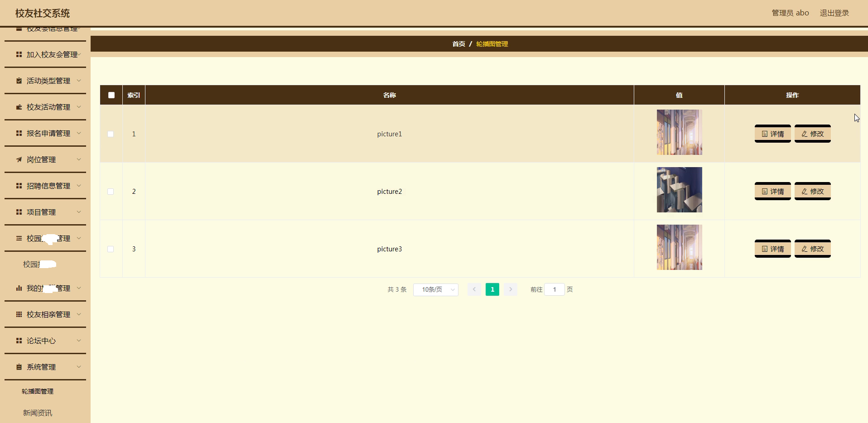
Task: Click 详情 button for picture1
Action: click(773, 134)
